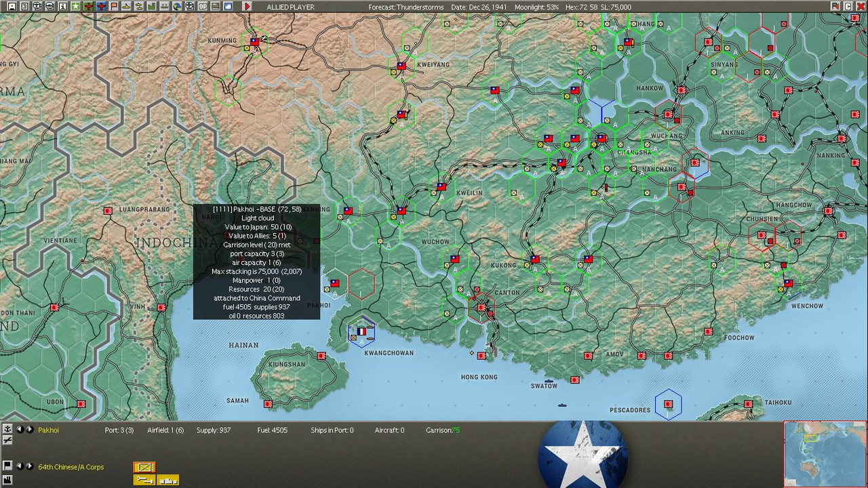This screenshot has width=868, height=488.
Task: Click the green-red flag icon at top right
Action: point(835,7)
